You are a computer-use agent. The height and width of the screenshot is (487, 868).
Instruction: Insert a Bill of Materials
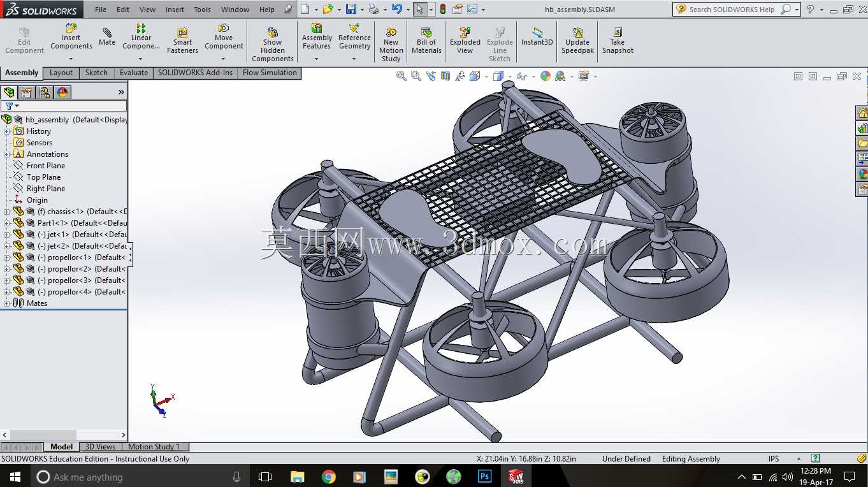tap(426, 41)
